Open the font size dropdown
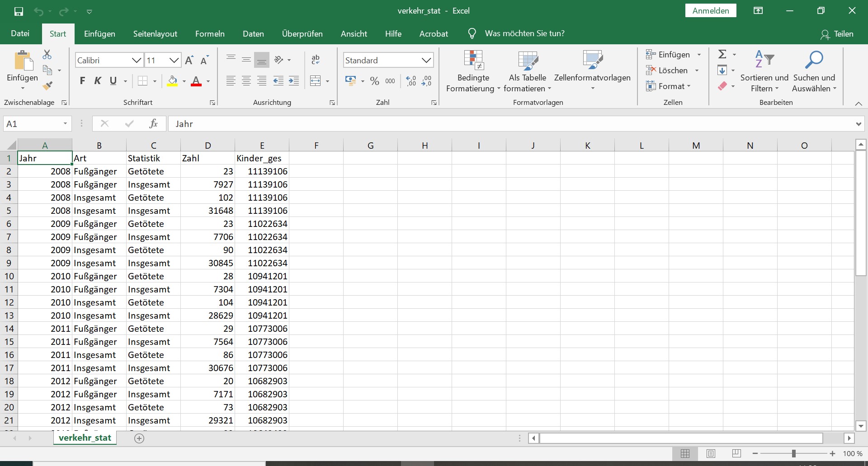868x466 pixels. [x=174, y=61]
